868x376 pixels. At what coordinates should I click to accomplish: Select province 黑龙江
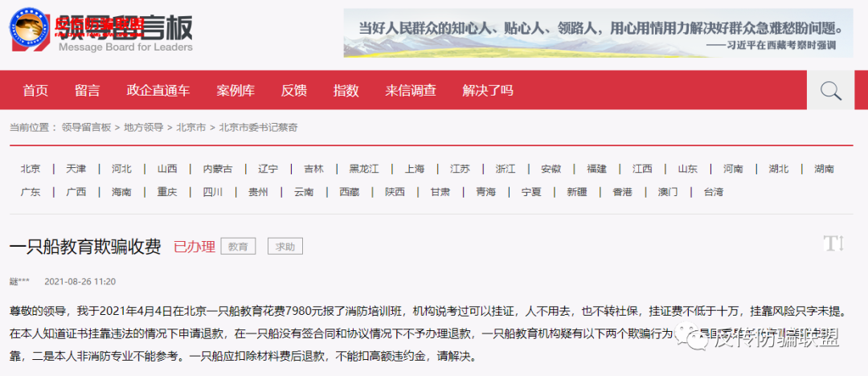point(364,169)
